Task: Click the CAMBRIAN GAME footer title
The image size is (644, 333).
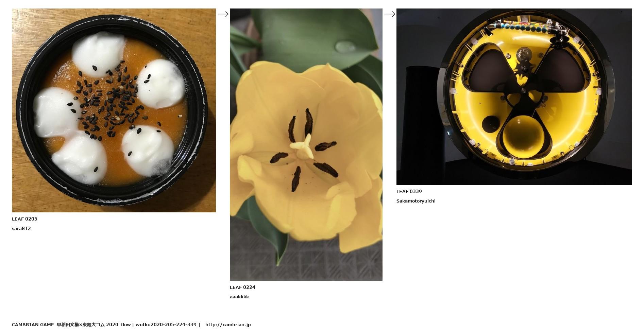Action: (33, 325)
